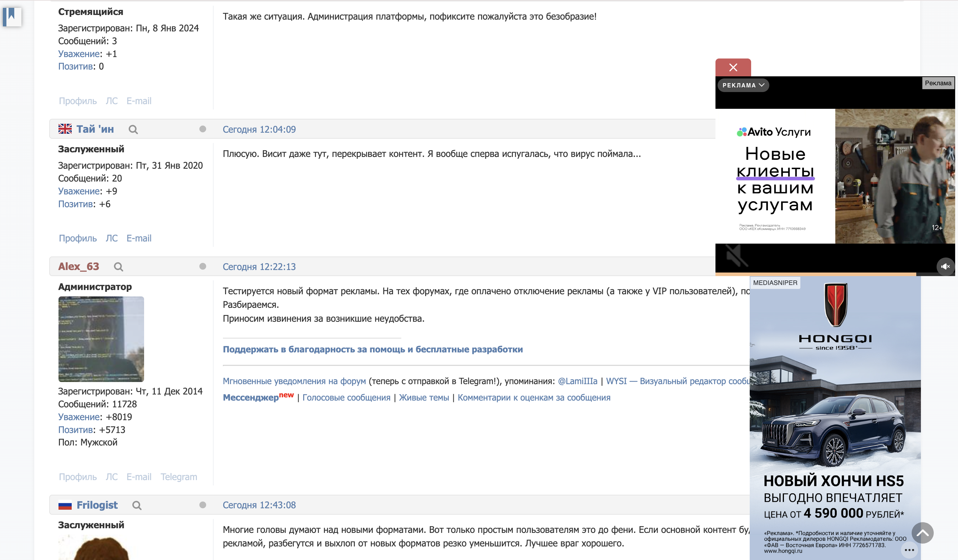
Task: Open the Hongqi HS5 banner advertisement
Action: click(835, 418)
